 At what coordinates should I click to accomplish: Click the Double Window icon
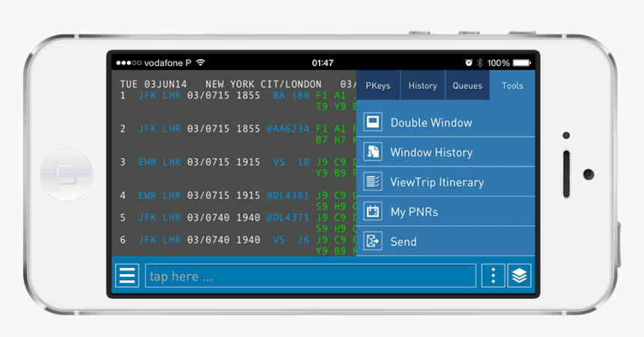pos(373,122)
